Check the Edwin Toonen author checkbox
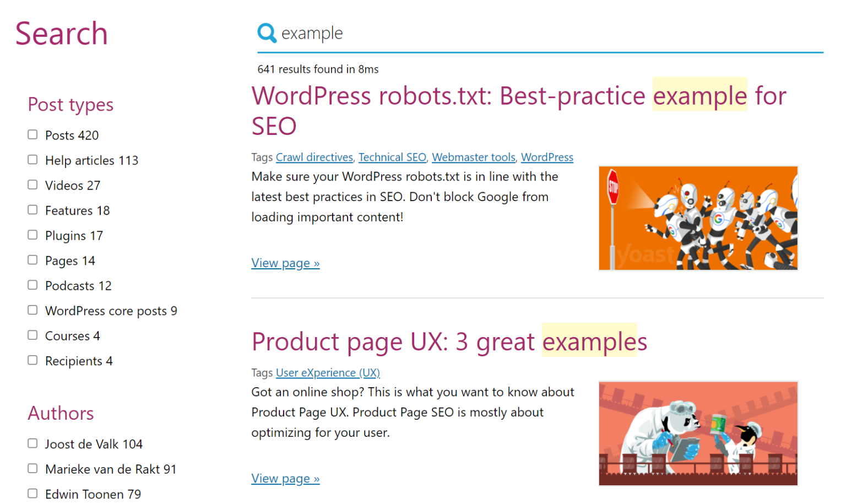Viewport: 846px width, 504px height. coord(32,493)
